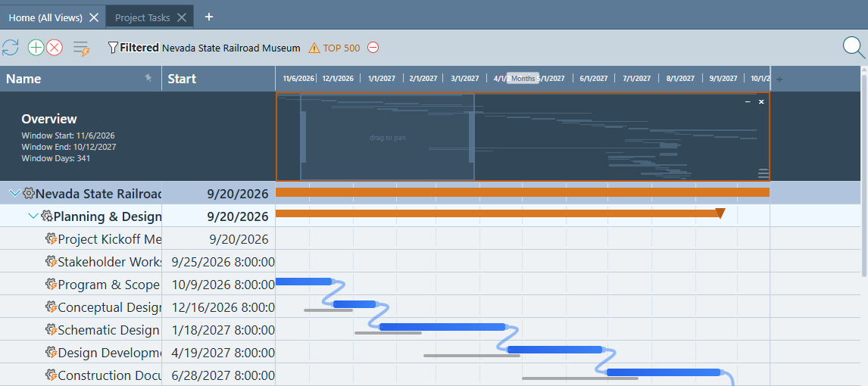
Task: Close the Home (All Views) tab
Action: tap(94, 17)
